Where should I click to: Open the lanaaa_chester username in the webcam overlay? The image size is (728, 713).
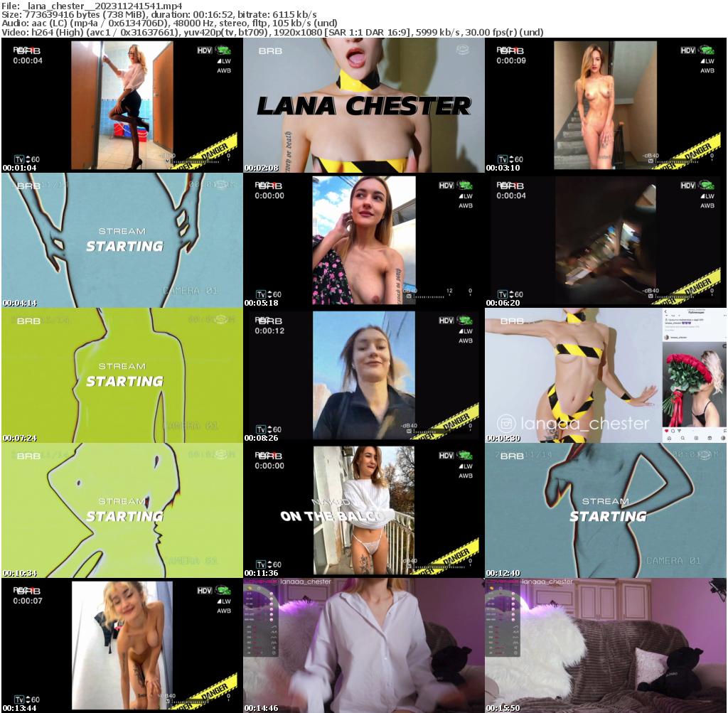pos(547,581)
